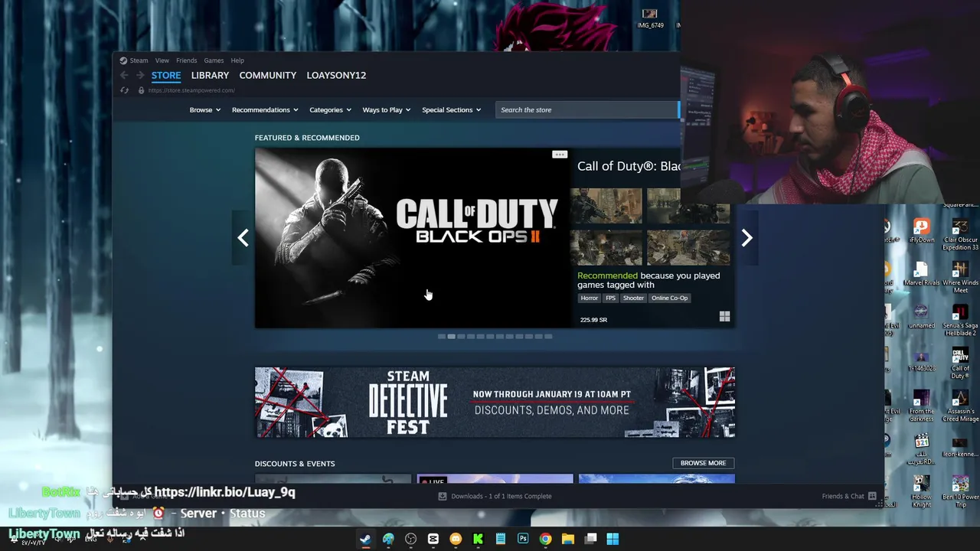
Task: Expand the Categories dropdown
Action: coord(330,109)
